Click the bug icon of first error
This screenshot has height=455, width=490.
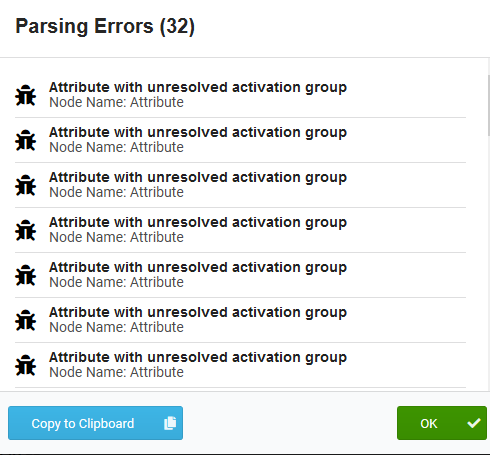point(25,95)
